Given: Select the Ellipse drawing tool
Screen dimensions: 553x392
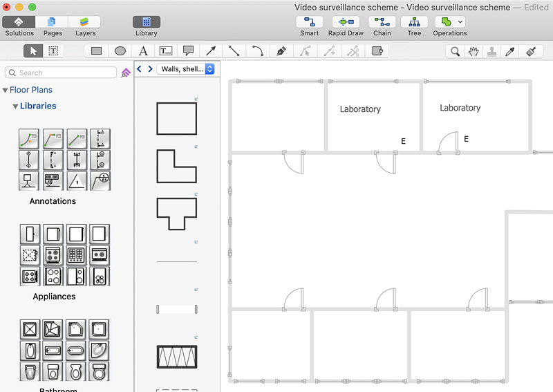Looking at the screenshot, I should [120, 51].
